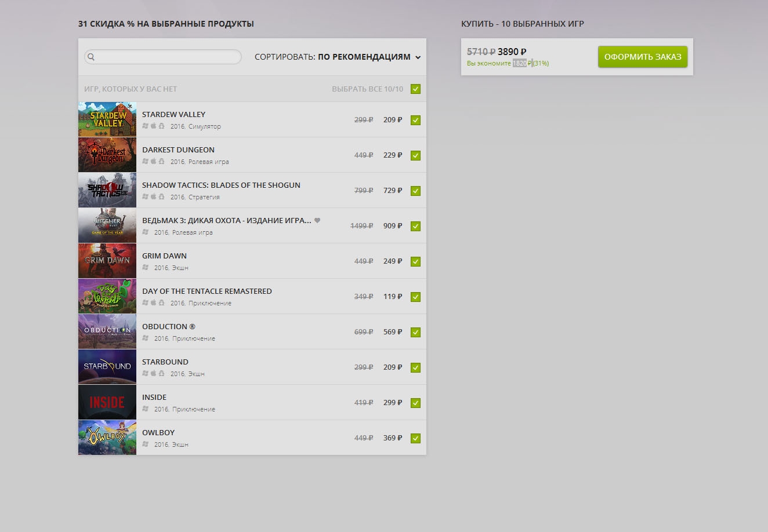Click the Day of the Tentacle cover image
The image size is (768, 532).
coord(107,296)
